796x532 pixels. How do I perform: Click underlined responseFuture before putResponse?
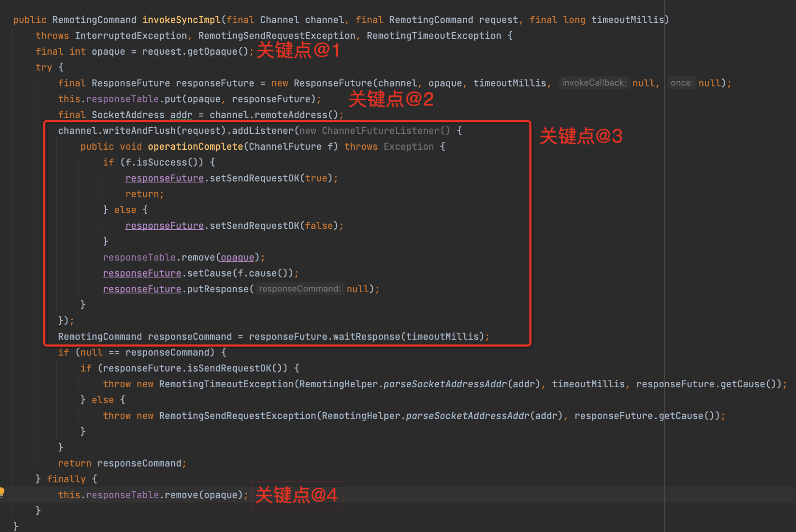tap(142, 289)
